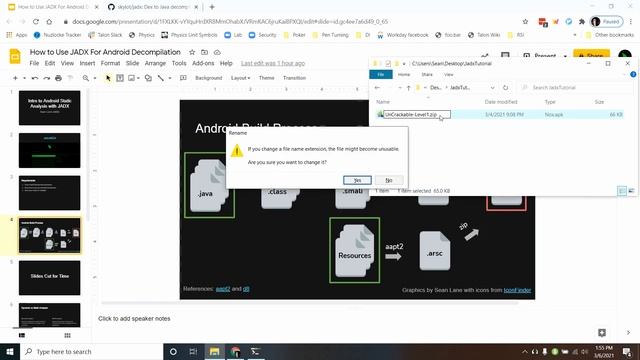Screen dimensions: 640x360
Task: Click the browser home button
Action: (49, 22)
